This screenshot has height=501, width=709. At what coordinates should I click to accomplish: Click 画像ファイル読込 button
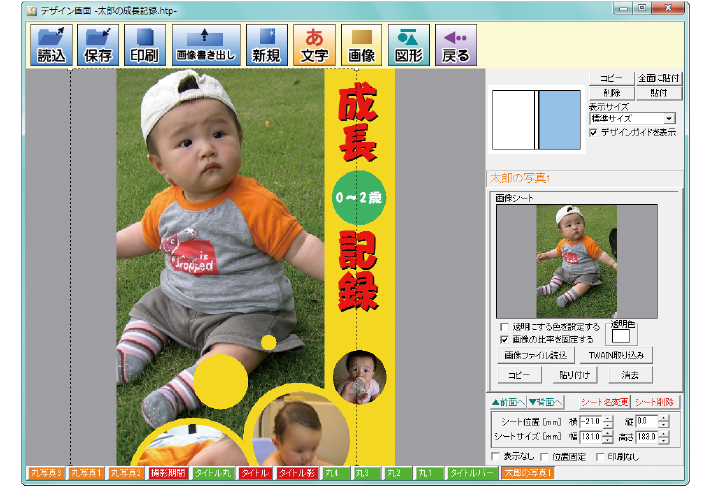point(536,355)
